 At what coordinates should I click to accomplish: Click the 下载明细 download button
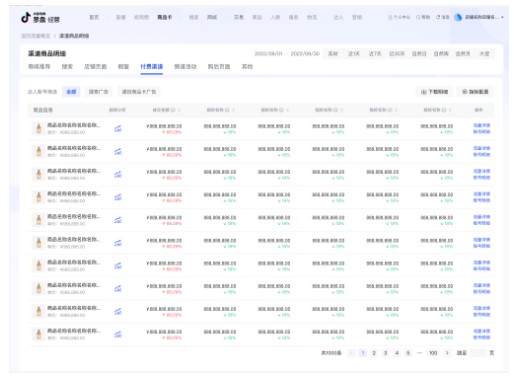pyautogui.click(x=435, y=92)
